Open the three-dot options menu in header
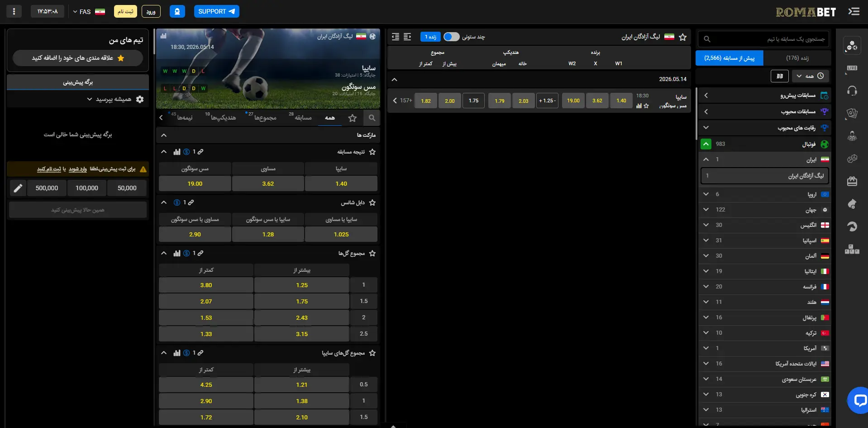The height and width of the screenshot is (428, 868). (x=14, y=11)
